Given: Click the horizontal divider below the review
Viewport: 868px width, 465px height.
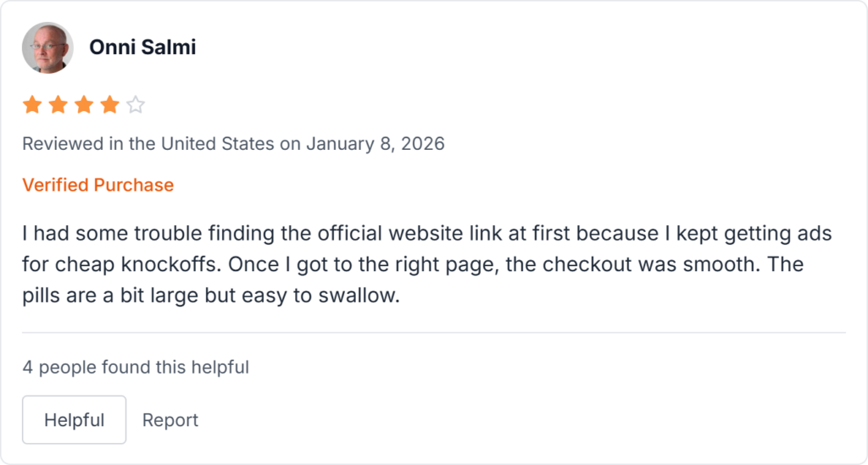Looking at the screenshot, I should coord(434,333).
